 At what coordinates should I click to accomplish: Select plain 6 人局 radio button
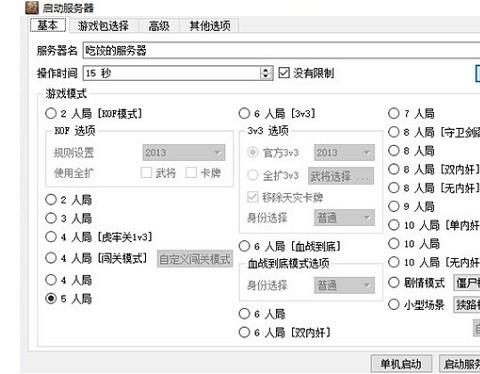[x=244, y=313]
